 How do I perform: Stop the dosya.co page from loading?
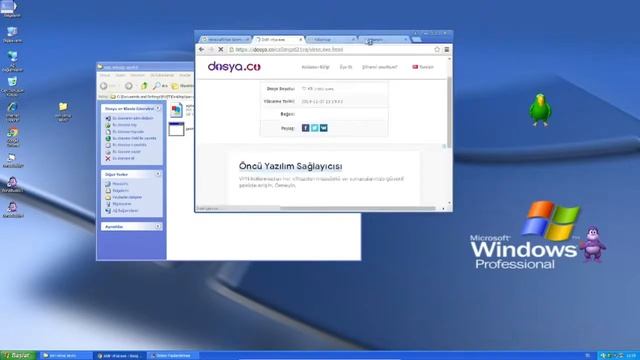click(x=221, y=49)
